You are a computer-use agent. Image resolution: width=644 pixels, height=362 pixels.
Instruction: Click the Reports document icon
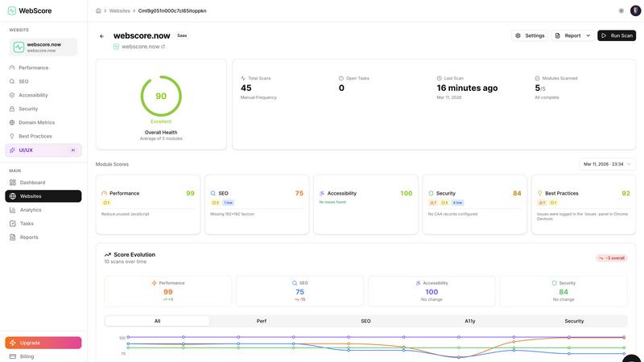tap(13, 237)
